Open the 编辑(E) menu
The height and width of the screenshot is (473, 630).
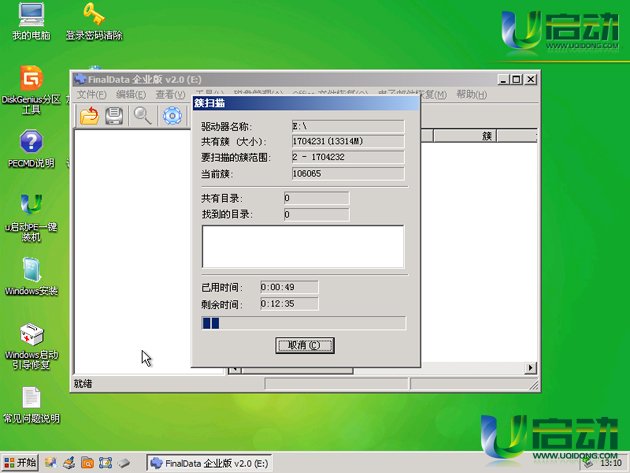(130, 94)
